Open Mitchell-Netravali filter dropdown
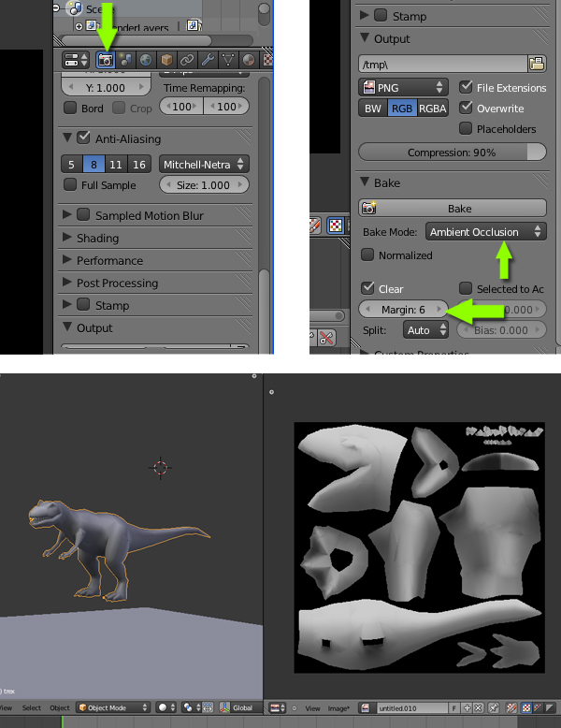Screen dimensions: 561x728 204,165
